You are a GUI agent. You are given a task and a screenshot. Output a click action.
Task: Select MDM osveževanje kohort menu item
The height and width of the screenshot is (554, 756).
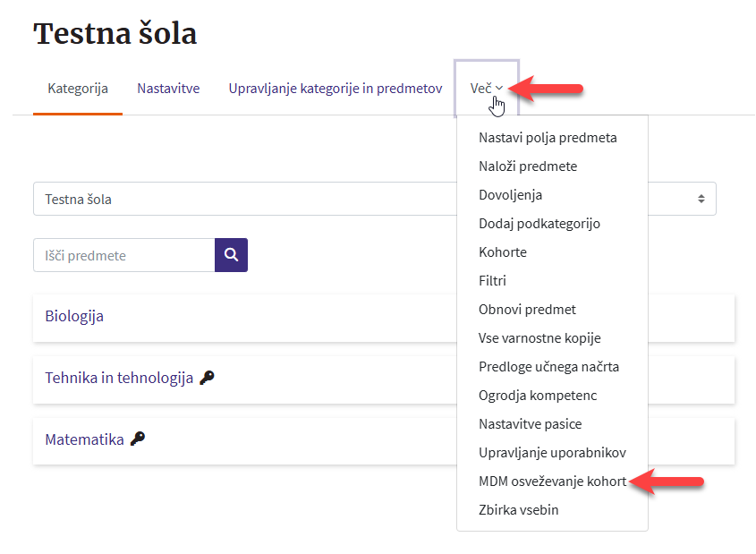click(552, 482)
